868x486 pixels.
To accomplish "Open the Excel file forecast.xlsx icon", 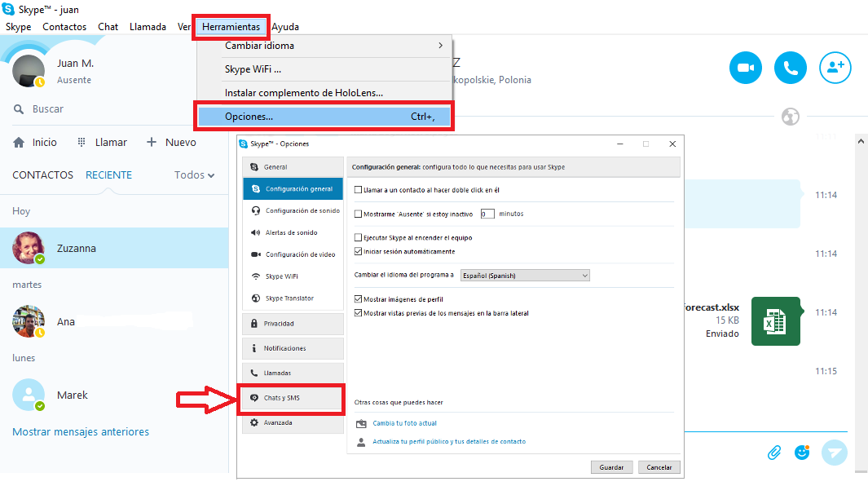I will 776,321.
